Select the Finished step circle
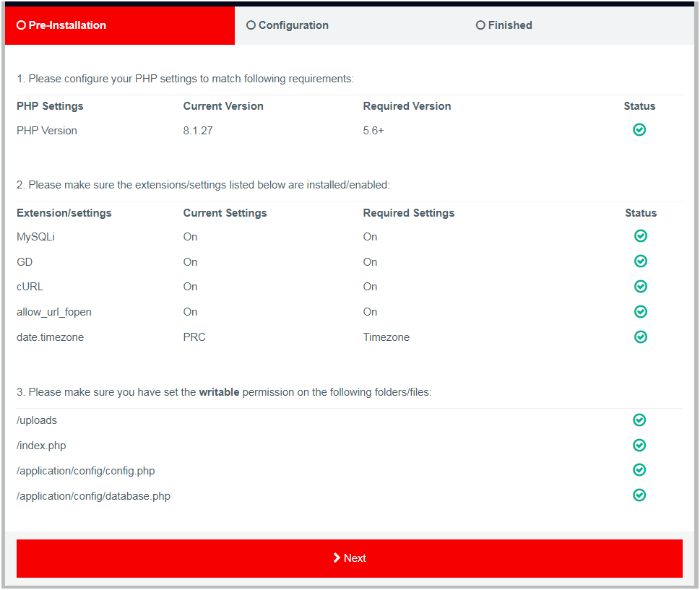 coord(480,25)
